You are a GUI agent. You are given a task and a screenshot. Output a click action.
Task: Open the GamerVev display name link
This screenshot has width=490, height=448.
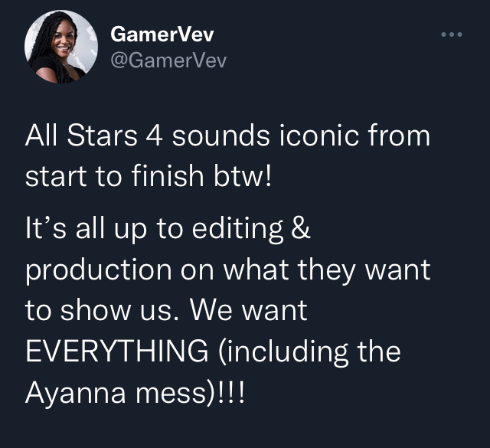pyautogui.click(x=162, y=34)
